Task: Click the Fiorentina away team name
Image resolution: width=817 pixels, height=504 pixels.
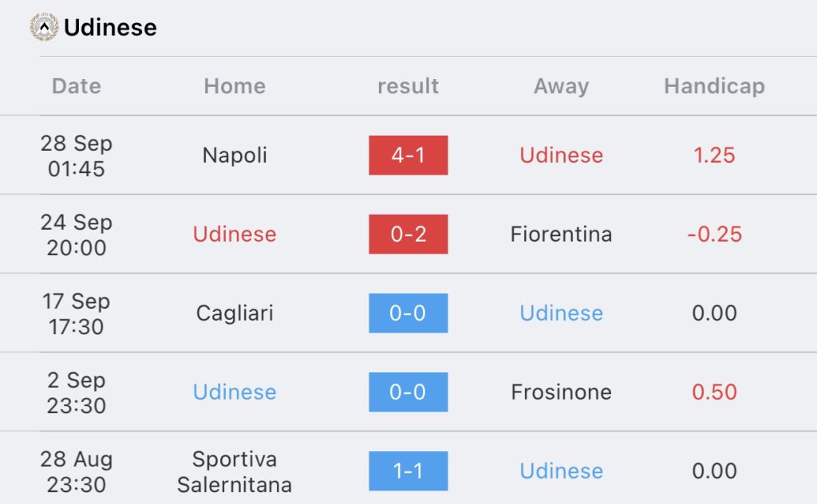Action: click(x=561, y=234)
